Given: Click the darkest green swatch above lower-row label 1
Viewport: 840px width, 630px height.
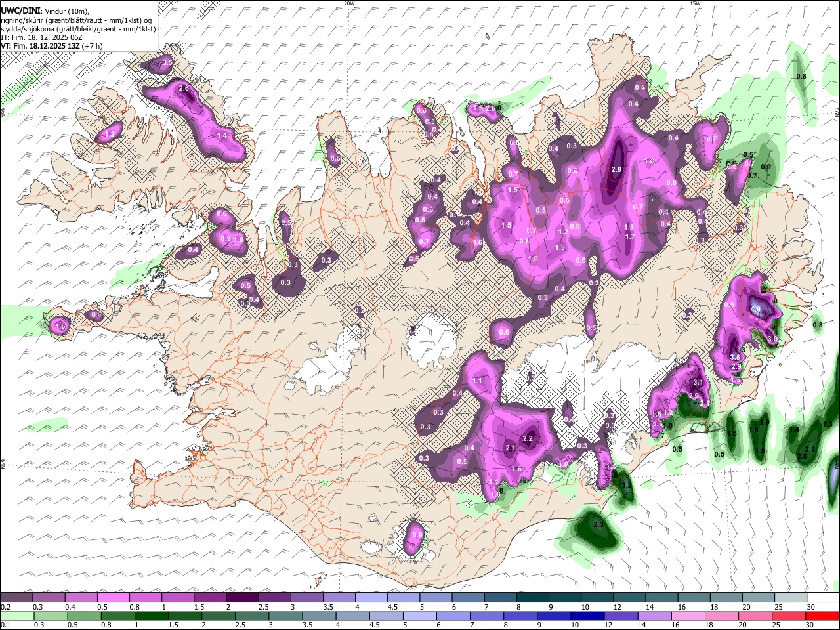Looking at the screenshot, I should coord(152,616).
